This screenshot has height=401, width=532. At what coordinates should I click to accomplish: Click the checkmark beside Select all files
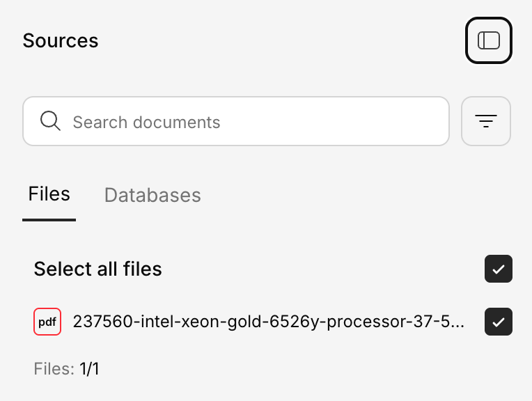coord(498,269)
